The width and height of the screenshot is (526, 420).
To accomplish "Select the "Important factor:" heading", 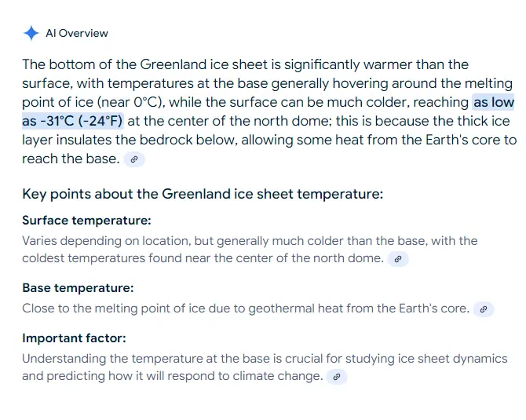I will [74, 338].
